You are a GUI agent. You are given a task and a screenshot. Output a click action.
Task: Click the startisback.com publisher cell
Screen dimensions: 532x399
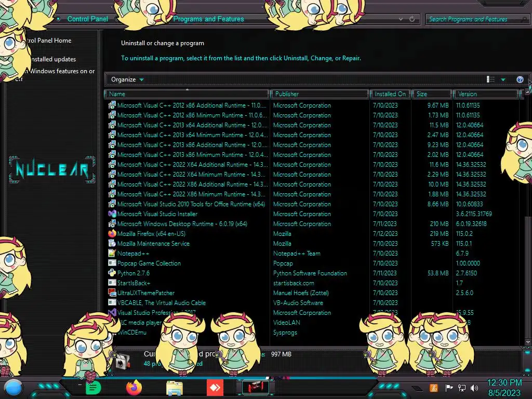coord(294,283)
